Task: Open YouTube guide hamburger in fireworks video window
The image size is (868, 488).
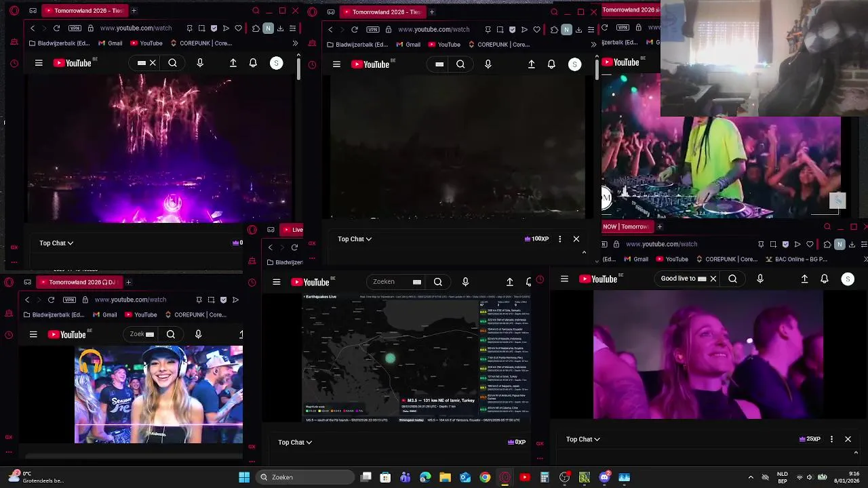Action: point(39,63)
